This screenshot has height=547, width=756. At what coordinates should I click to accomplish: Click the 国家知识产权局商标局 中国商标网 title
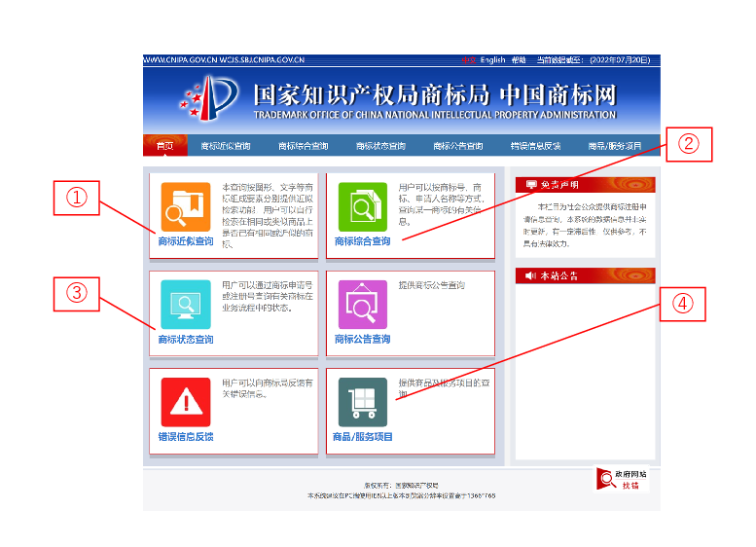pyautogui.click(x=435, y=94)
